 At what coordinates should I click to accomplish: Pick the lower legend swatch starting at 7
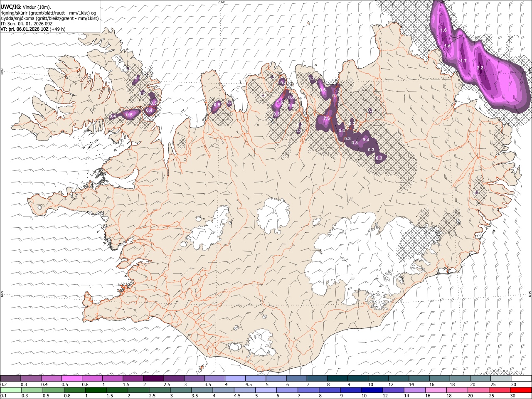coord(308,390)
